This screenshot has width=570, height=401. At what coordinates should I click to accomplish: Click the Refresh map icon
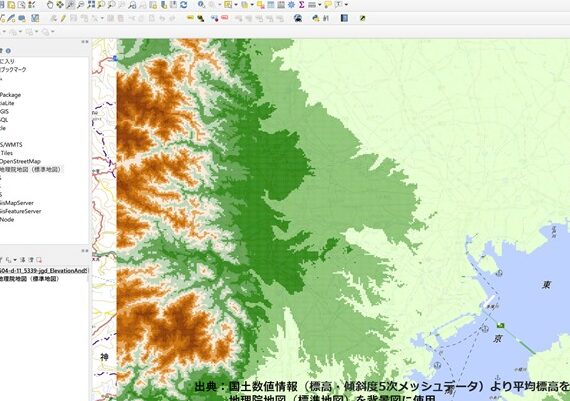[184, 5]
